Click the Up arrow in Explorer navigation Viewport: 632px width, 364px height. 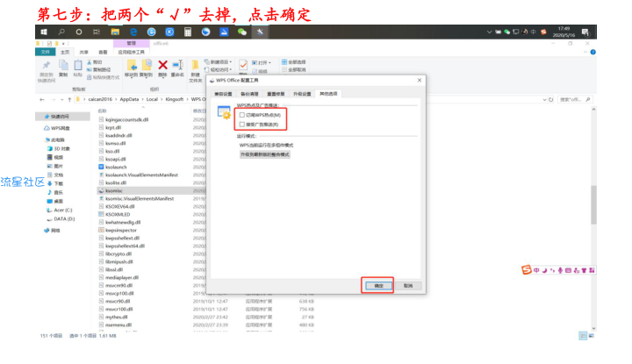pos(69,99)
